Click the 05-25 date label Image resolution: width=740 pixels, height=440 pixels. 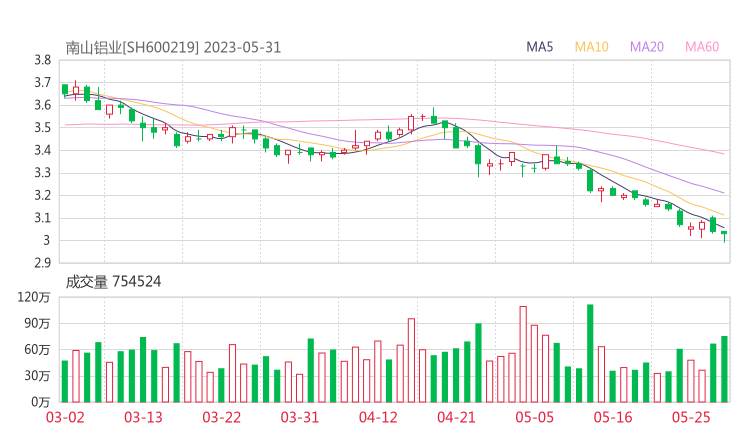691,417
